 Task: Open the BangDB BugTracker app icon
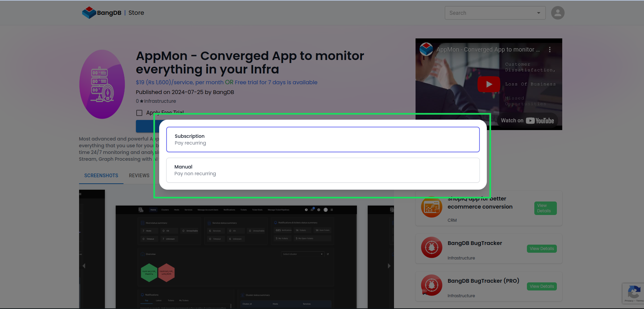(x=432, y=247)
